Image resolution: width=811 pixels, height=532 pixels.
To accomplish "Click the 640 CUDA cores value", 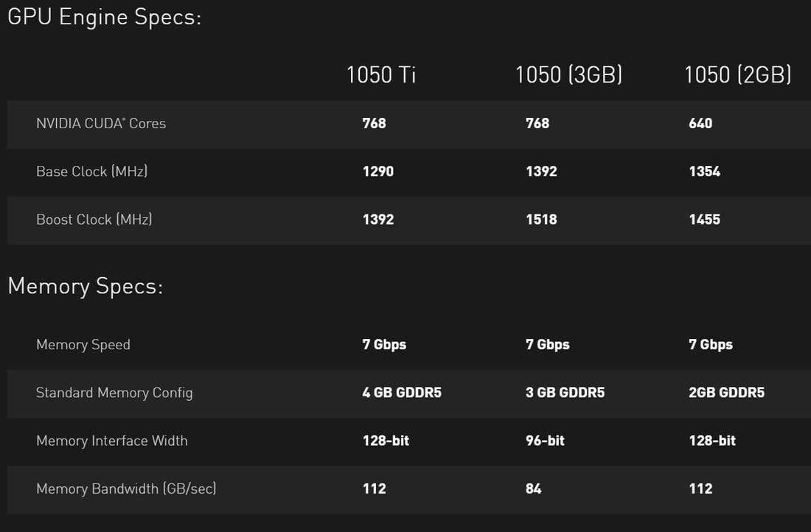I will coord(700,124).
